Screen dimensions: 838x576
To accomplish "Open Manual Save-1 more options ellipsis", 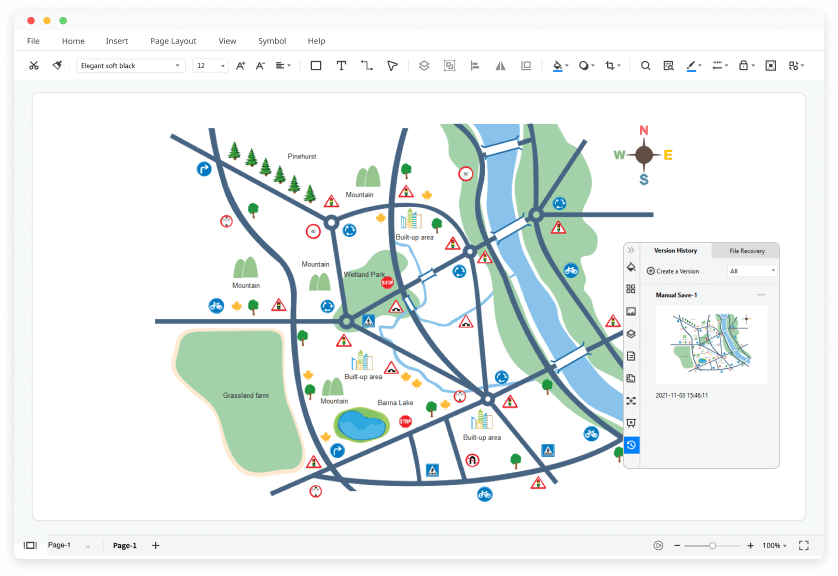I will click(x=761, y=294).
